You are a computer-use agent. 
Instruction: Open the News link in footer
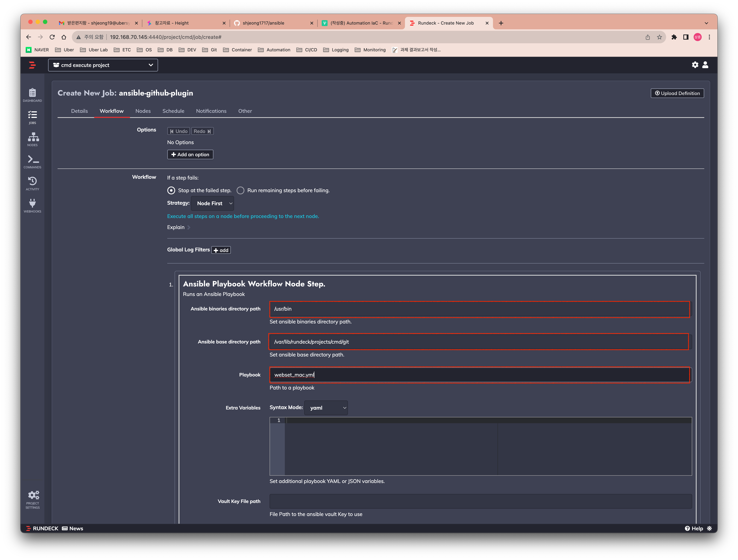click(x=72, y=528)
